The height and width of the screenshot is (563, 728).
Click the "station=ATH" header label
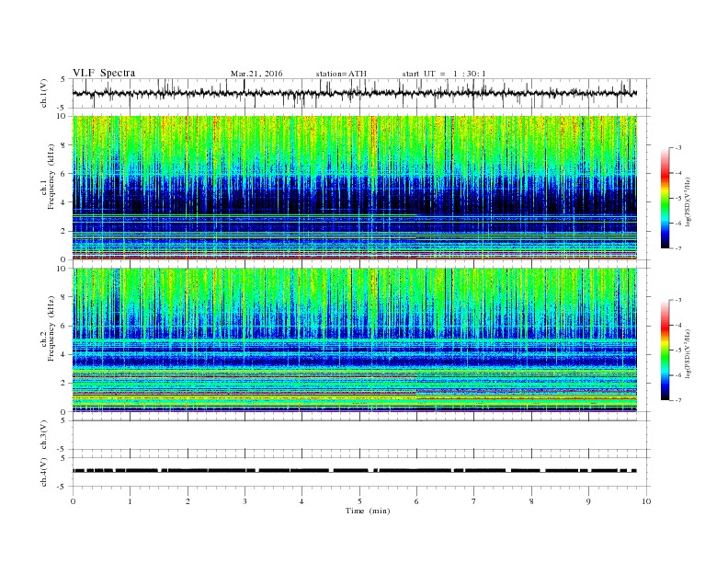point(341,74)
